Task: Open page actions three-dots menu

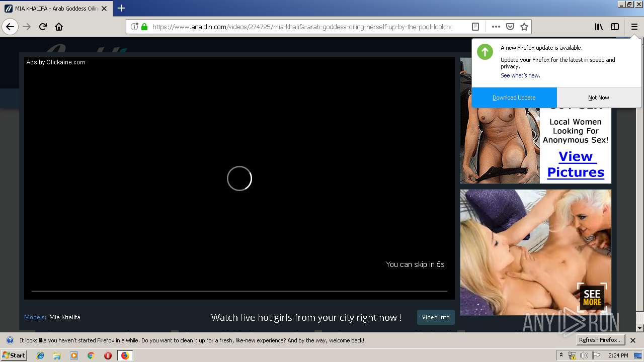Action: coord(496,27)
